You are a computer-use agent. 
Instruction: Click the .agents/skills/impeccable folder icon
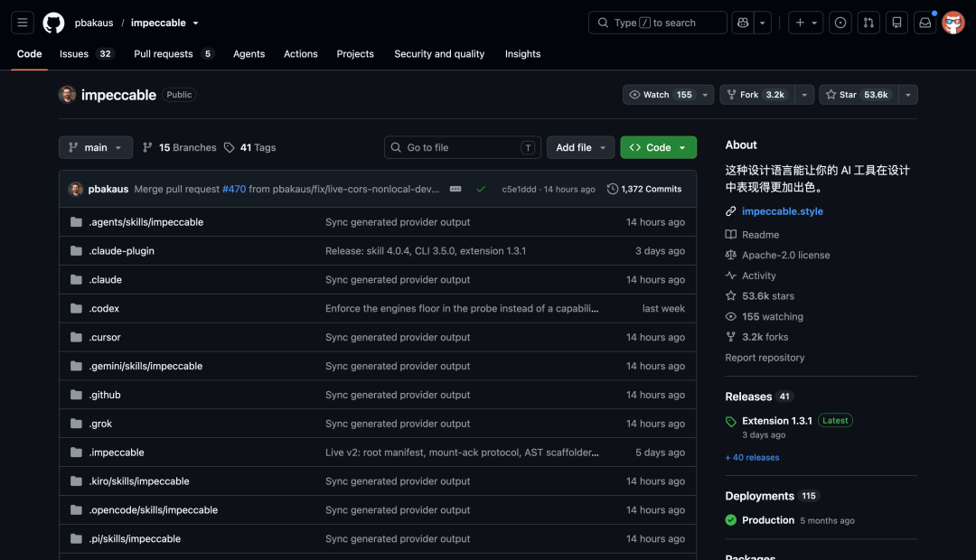click(76, 222)
